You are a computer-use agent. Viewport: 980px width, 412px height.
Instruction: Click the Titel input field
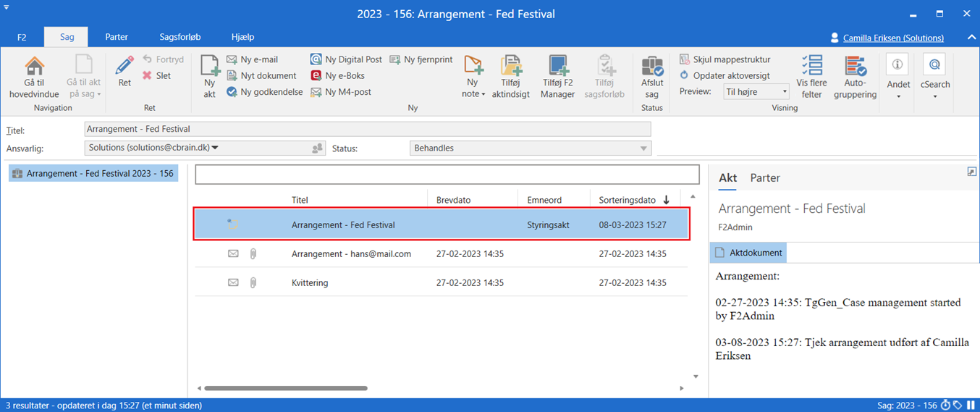tap(368, 129)
